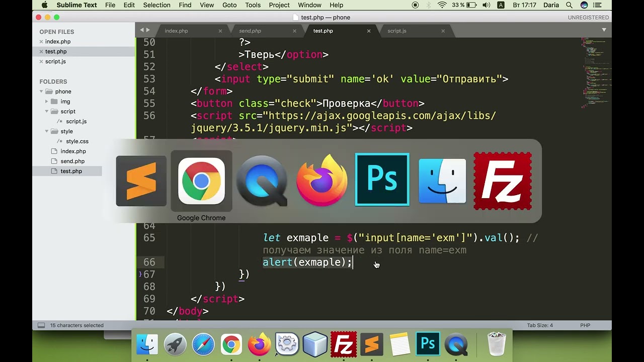
Task: Open index.php in the phone folder tree
Action: [73, 151]
